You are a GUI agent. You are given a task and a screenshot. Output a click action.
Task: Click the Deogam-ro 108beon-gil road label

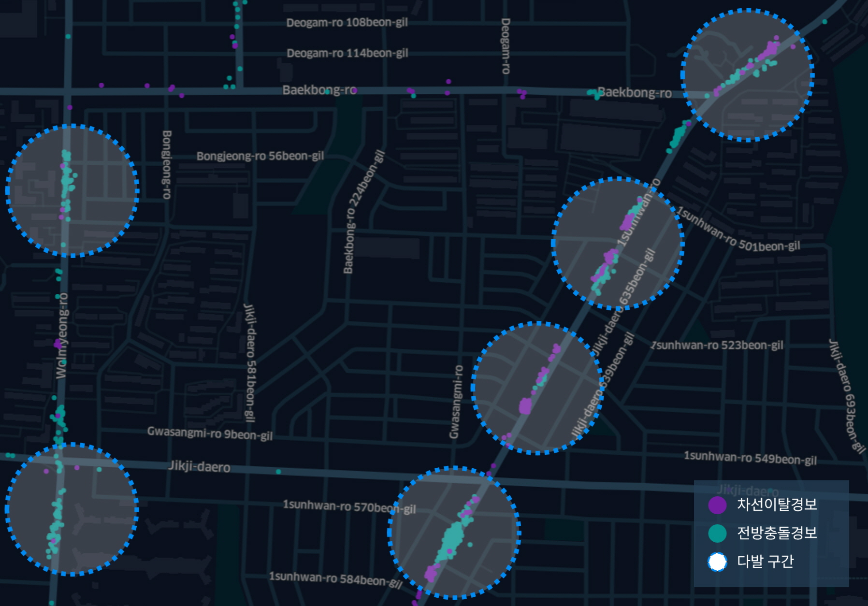(x=347, y=22)
